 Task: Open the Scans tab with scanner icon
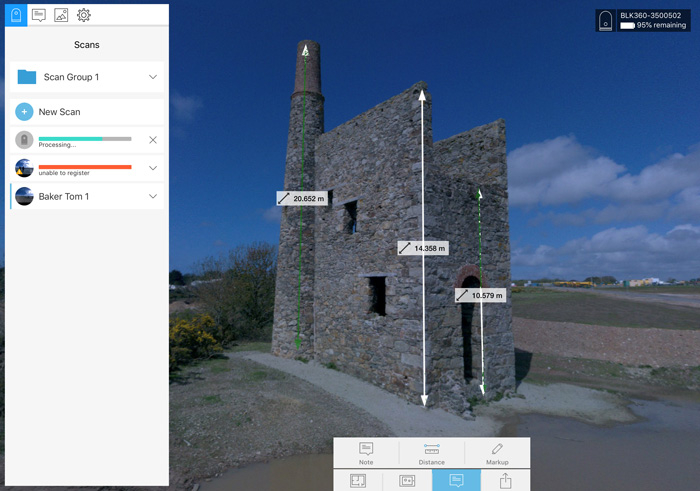point(16,15)
